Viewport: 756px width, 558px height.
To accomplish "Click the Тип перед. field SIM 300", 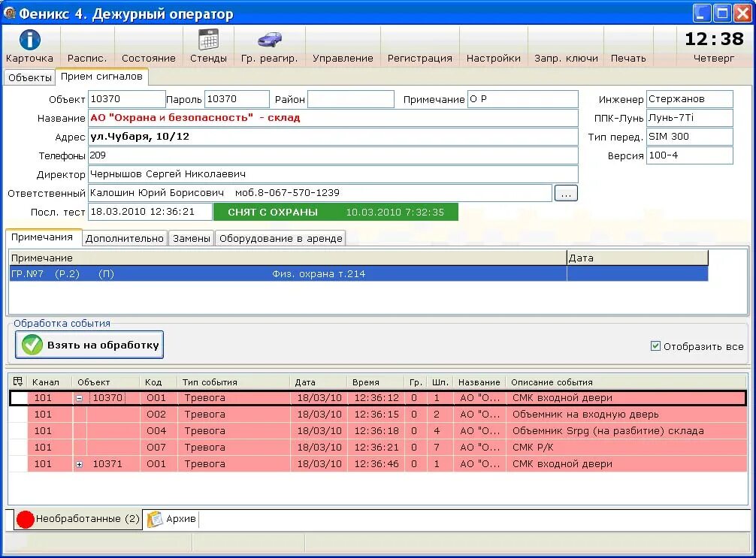I will (x=689, y=137).
